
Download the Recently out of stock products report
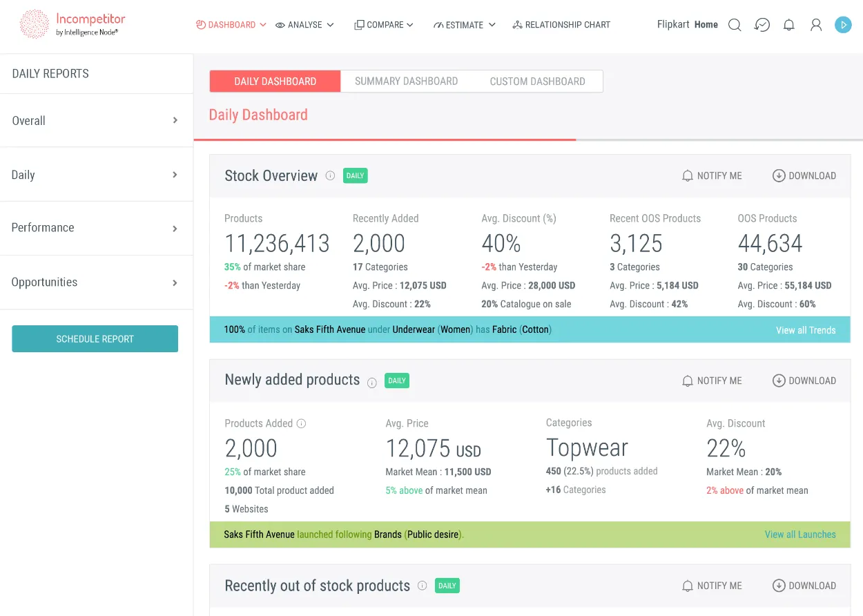tap(804, 585)
